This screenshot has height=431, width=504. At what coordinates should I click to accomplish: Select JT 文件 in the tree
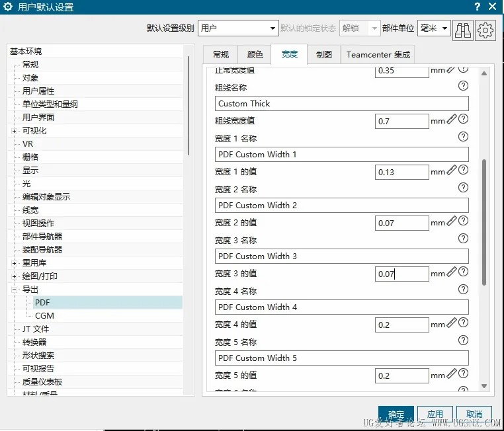click(x=35, y=329)
